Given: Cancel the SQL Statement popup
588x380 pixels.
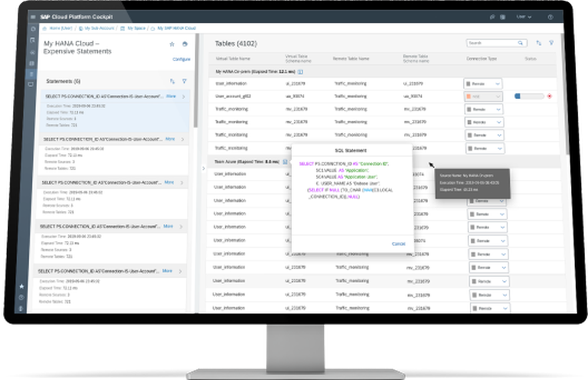Looking at the screenshot, I should 399,244.
